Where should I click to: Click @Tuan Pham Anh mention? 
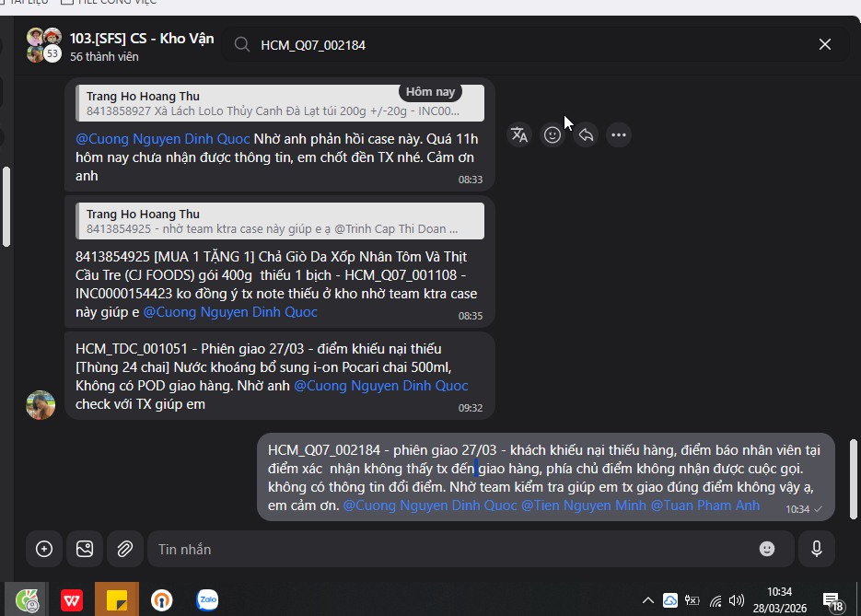point(705,506)
